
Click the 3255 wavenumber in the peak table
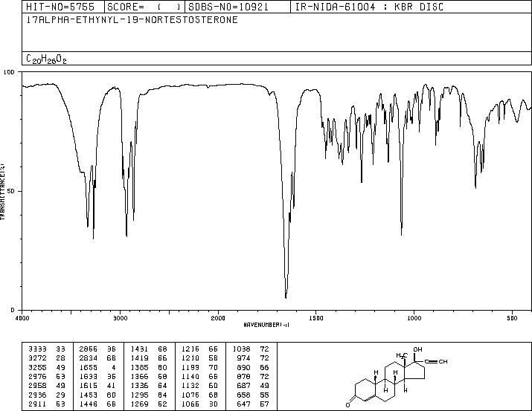(38, 368)
